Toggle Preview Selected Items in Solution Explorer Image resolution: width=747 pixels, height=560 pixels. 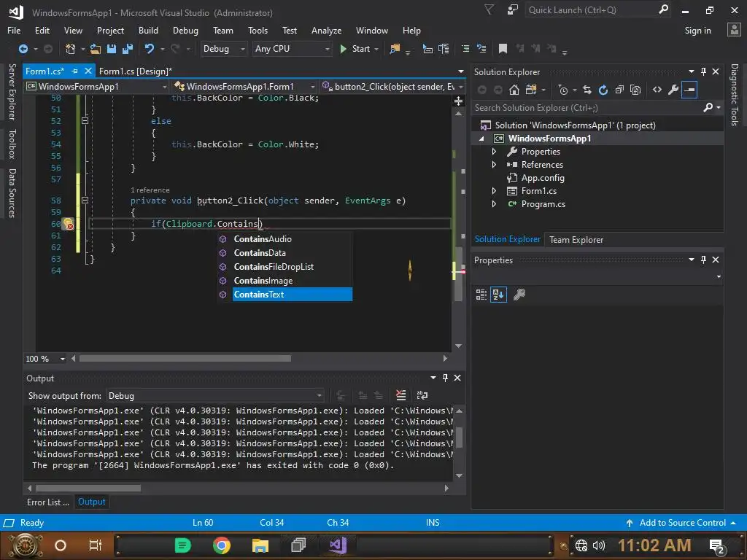(689, 90)
